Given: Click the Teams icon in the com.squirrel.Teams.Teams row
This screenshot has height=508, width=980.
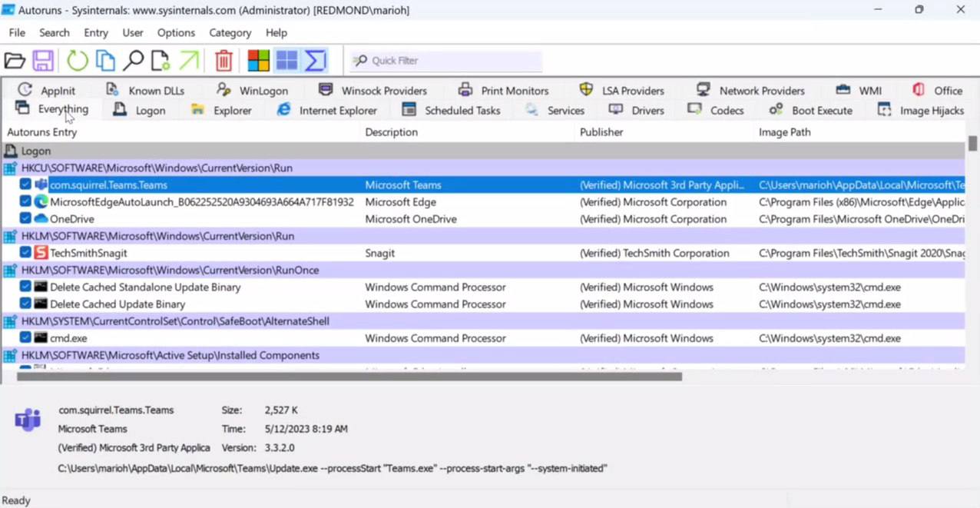Looking at the screenshot, I should 41,184.
